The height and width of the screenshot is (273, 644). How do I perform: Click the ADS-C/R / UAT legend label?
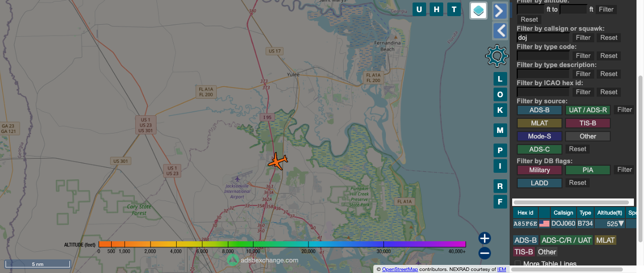(x=567, y=240)
